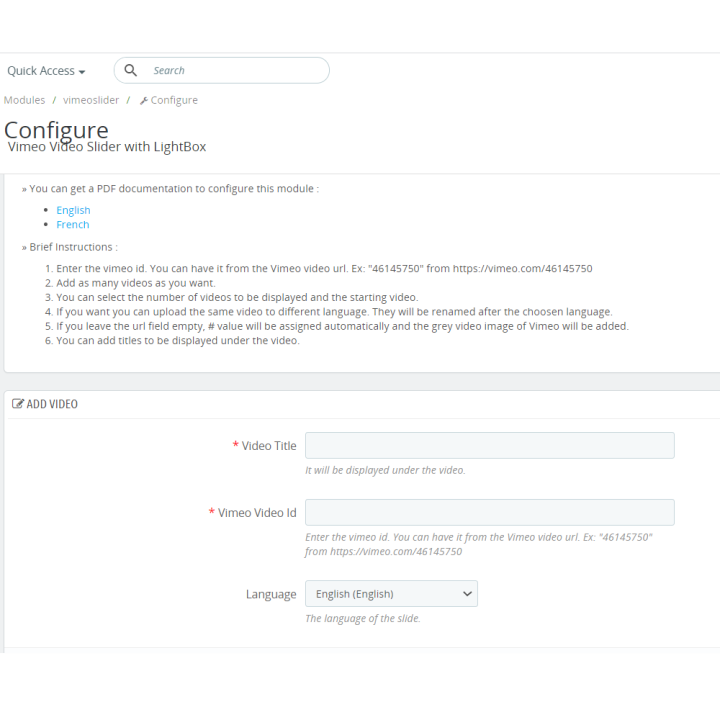
Task: Click the chevron arrow on the Language select
Action: coord(467,594)
